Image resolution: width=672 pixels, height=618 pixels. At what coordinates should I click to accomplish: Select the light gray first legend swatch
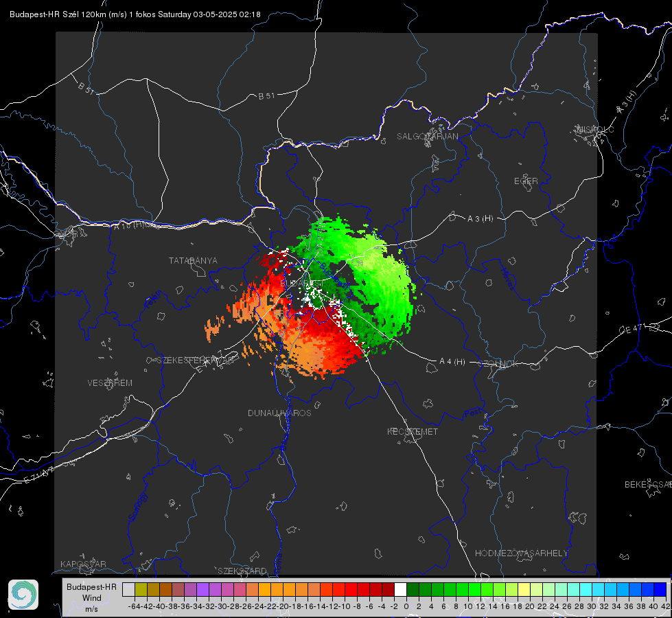(128, 589)
